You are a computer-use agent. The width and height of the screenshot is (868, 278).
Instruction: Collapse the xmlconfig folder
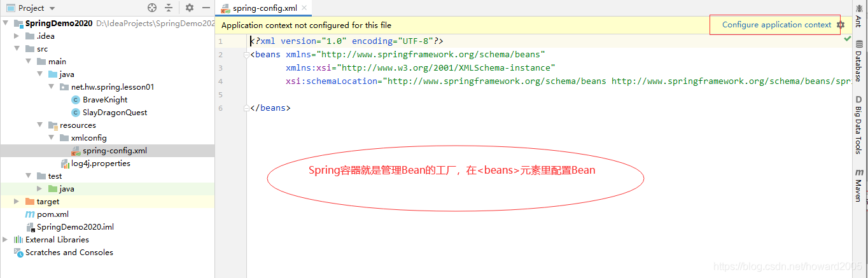point(52,138)
